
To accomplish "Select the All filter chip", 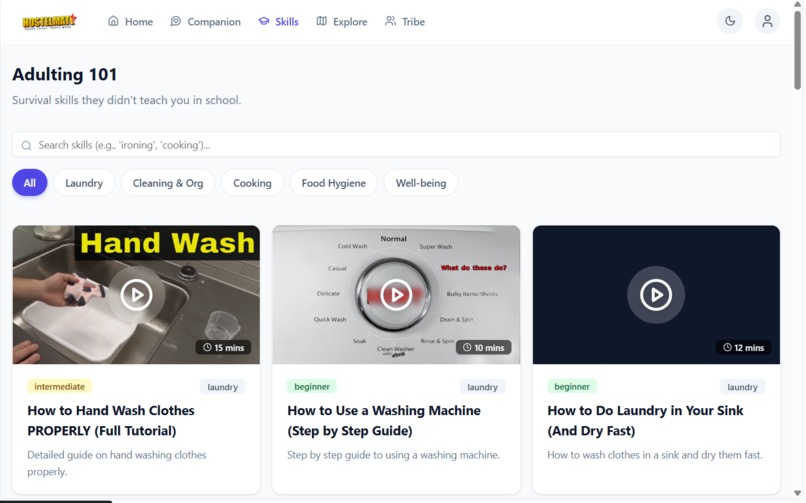I will tap(30, 183).
